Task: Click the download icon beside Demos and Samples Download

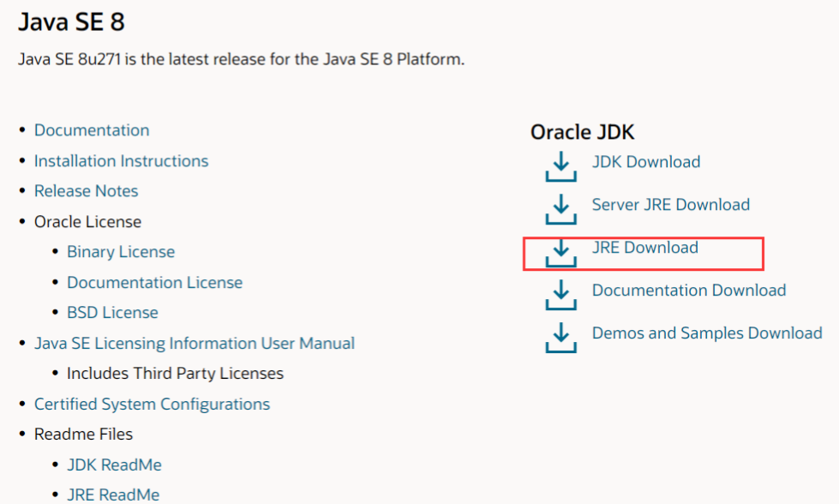Action: 560,338
